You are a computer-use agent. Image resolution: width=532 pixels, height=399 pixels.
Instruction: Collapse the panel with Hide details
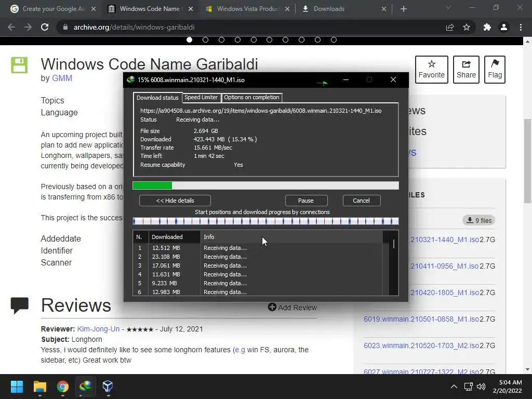pyautogui.click(x=175, y=201)
